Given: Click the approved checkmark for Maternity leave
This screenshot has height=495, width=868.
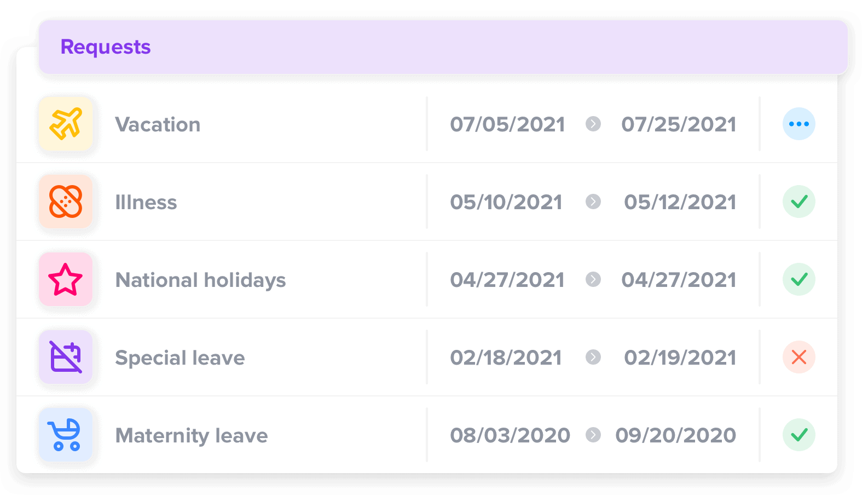Looking at the screenshot, I should click(x=799, y=435).
